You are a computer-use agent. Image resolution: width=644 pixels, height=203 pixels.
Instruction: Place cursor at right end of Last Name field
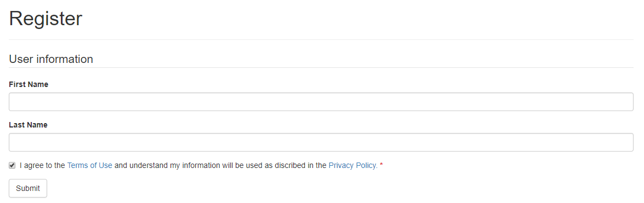click(628, 142)
